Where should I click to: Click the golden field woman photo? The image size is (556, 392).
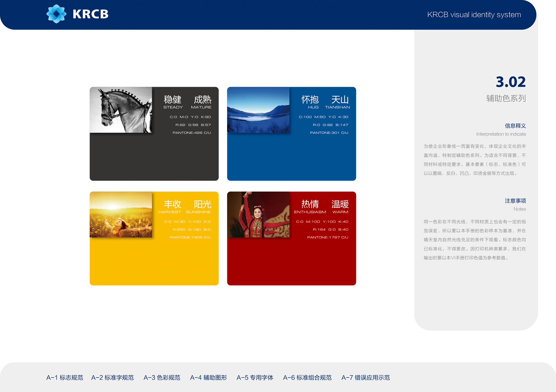pos(121,214)
